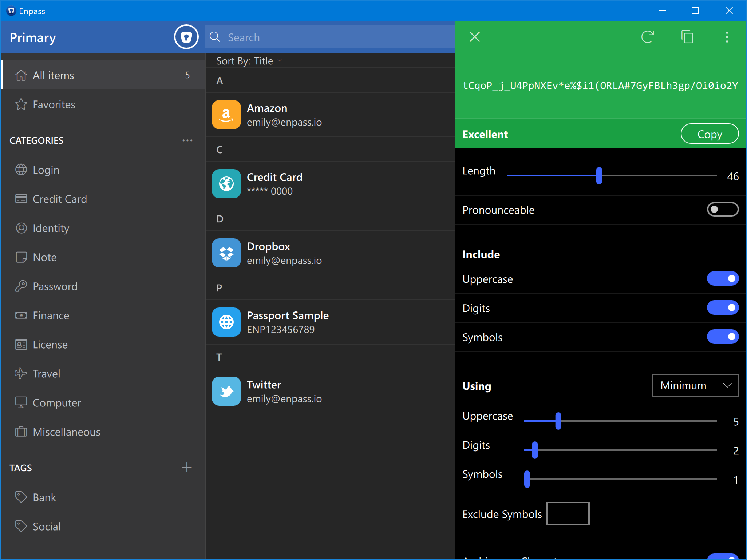This screenshot has width=747, height=560.
Task: Open Favorites in the sidebar
Action: pos(103,104)
